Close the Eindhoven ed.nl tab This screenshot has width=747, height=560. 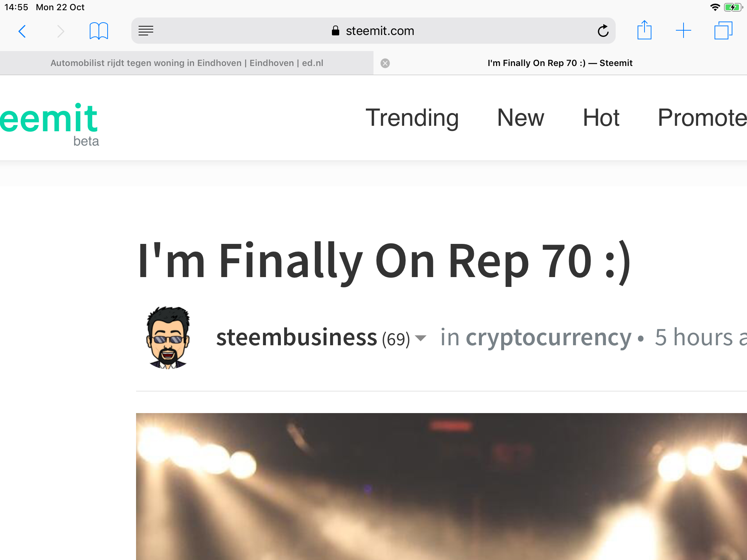(x=386, y=63)
